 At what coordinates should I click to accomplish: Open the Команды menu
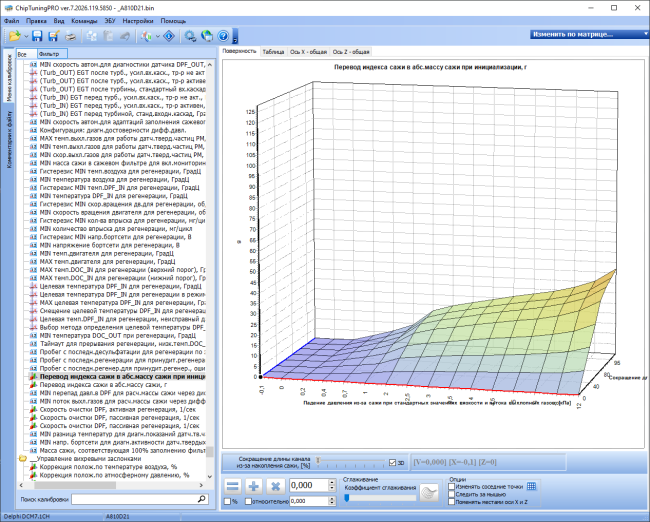(84, 21)
